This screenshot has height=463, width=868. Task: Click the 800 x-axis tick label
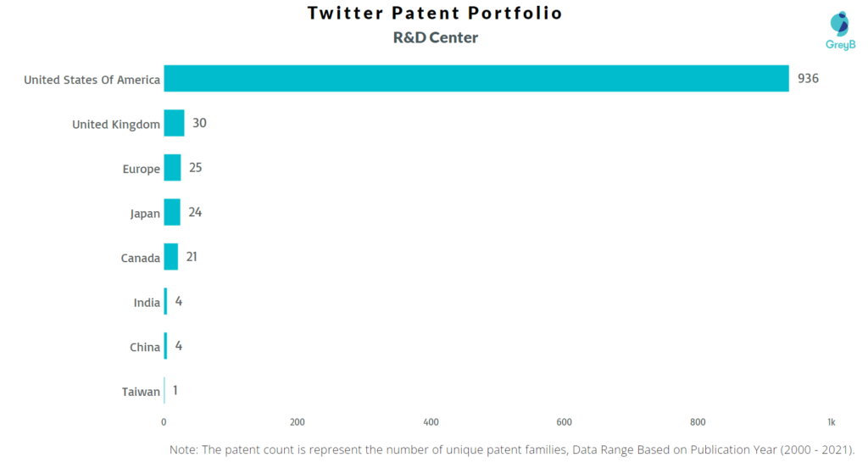698,422
